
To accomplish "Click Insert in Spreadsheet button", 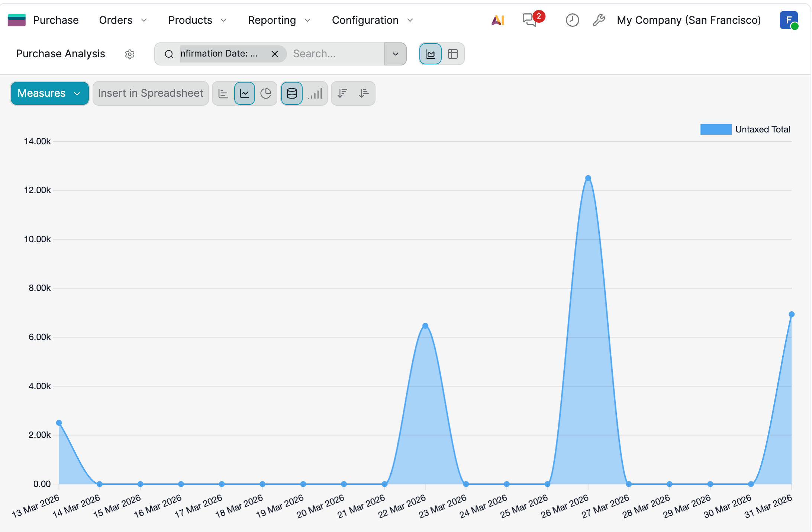I will pyautogui.click(x=151, y=93).
